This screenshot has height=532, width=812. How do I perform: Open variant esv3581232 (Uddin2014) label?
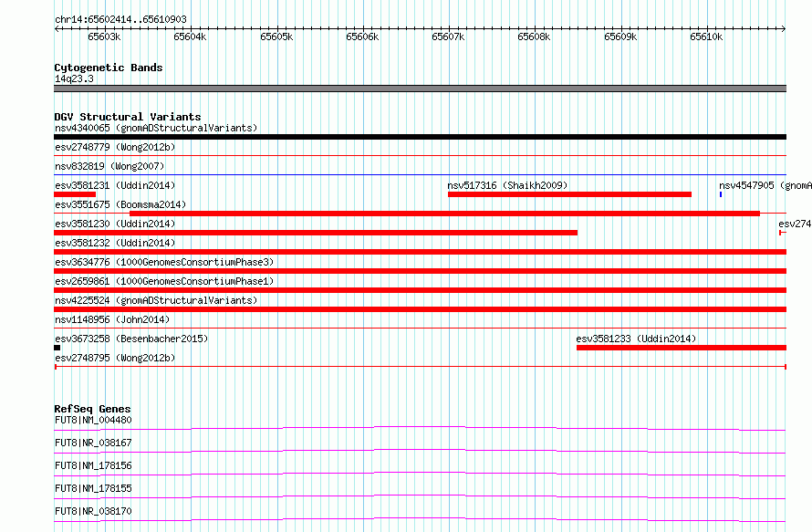pyautogui.click(x=115, y=243)
